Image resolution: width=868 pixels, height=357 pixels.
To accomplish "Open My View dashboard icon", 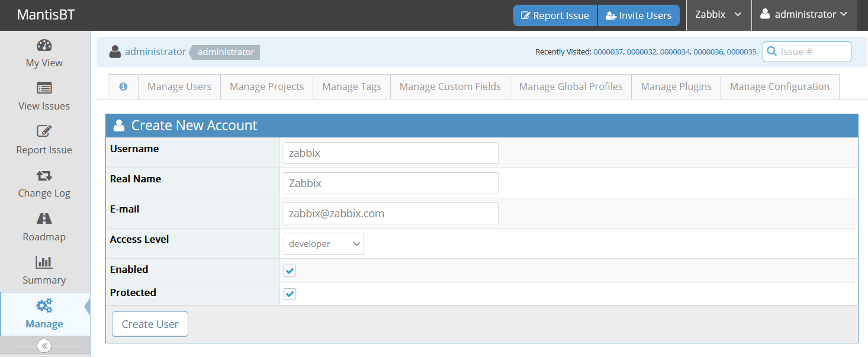I will click(44, 46).
